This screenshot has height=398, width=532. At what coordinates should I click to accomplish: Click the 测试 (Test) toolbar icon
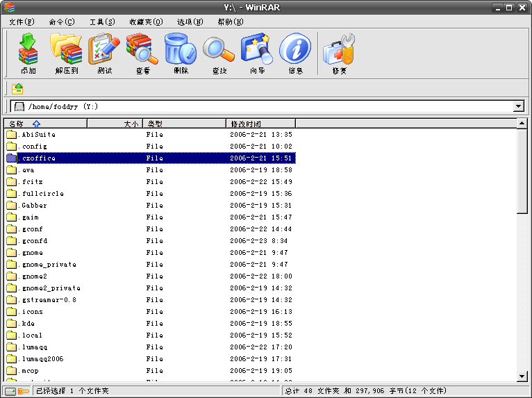coord(104,49)
